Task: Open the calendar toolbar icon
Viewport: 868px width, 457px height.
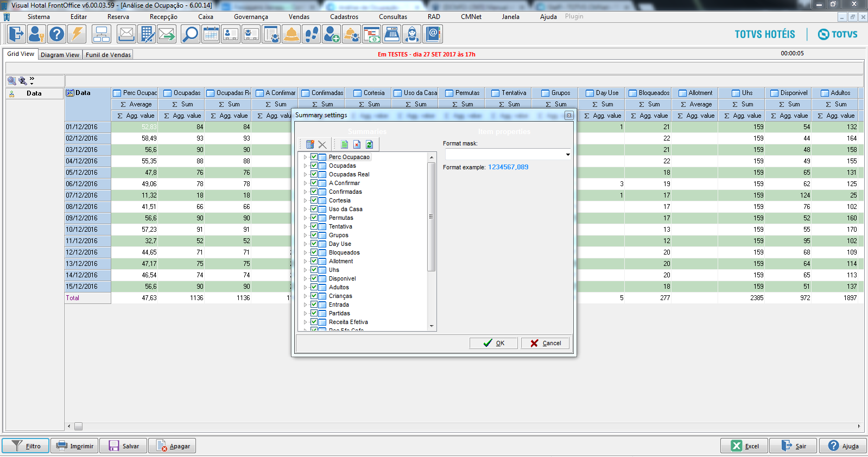Action: pos(211,34)
